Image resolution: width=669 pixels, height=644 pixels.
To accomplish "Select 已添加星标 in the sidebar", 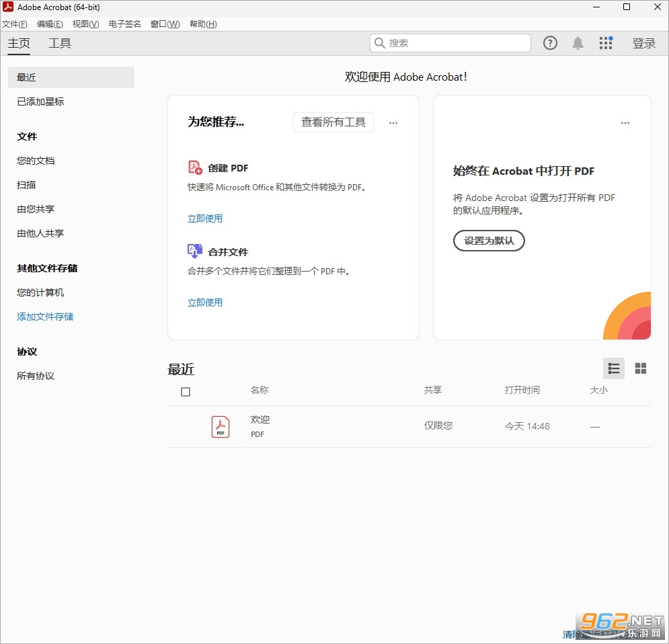I will pos(40,102).
